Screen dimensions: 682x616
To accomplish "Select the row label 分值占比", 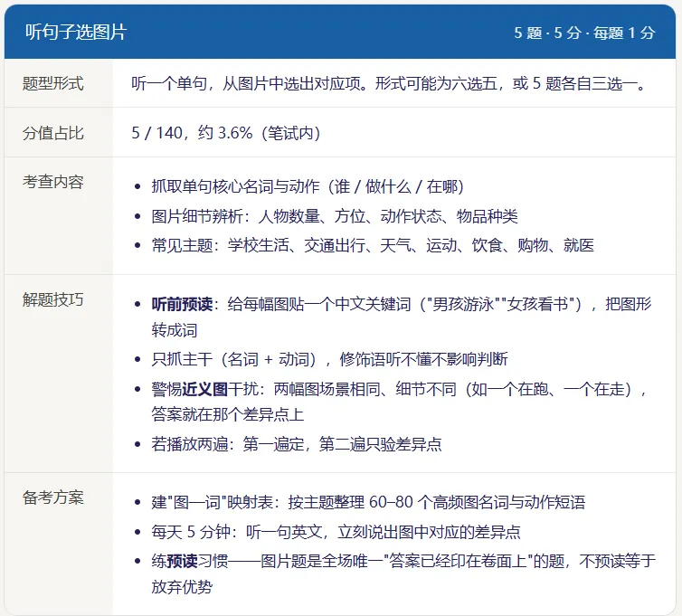I will tap(52, 133).
